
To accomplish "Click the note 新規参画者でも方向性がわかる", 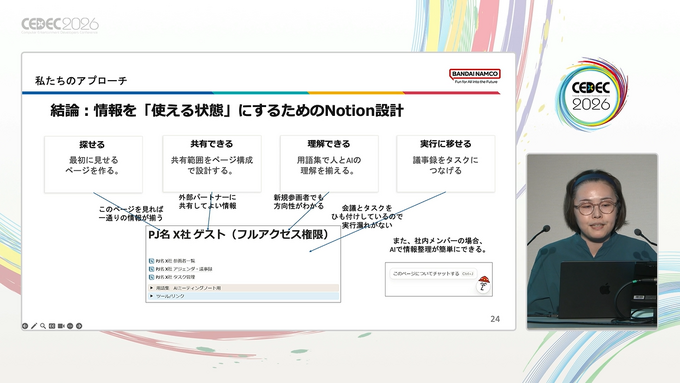I will 298,202.
